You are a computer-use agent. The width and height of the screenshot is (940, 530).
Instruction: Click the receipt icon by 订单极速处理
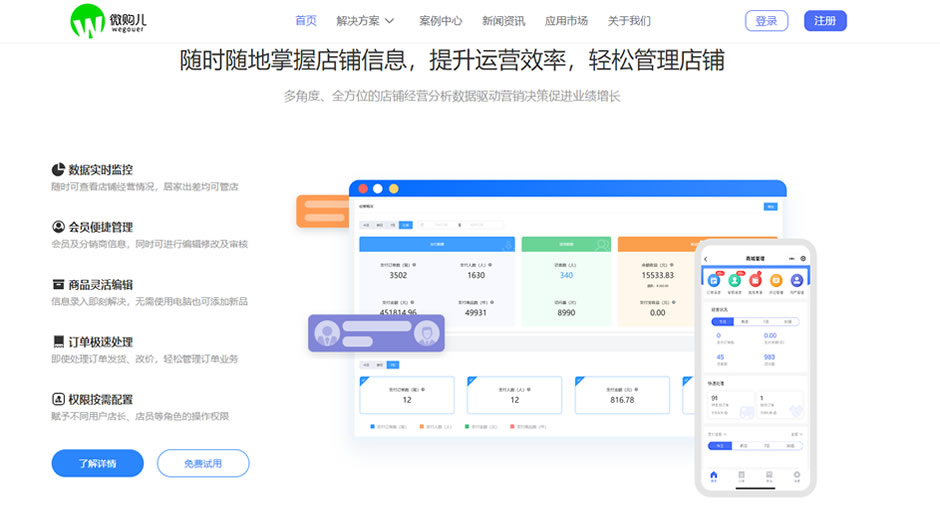coord(58,342)
